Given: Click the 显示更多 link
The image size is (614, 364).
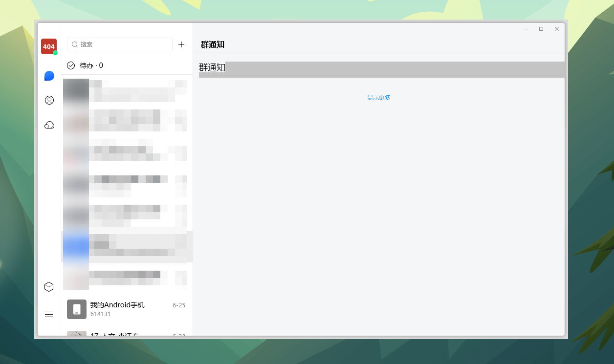Looking at the screenshot, I should tap(379, 98).
